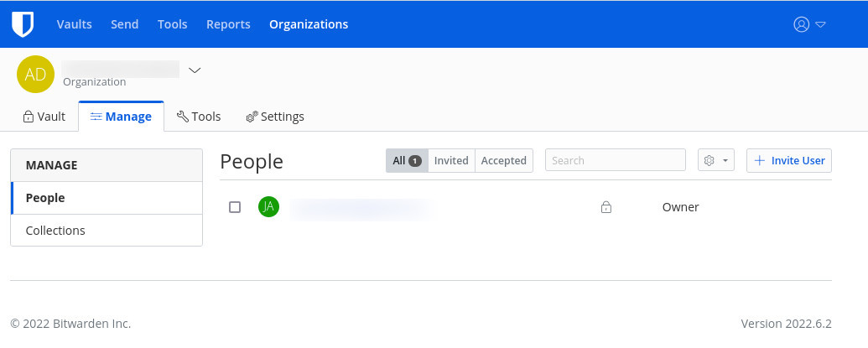
Task: Select the Manage tab
Action: click(x=121, y=117)
